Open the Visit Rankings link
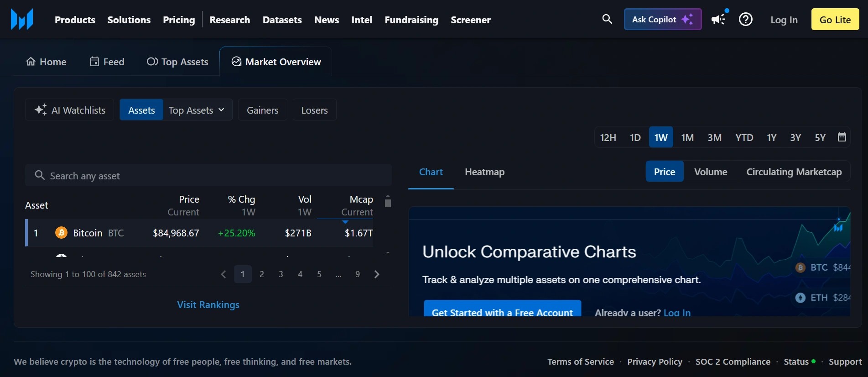 (208, 305)
